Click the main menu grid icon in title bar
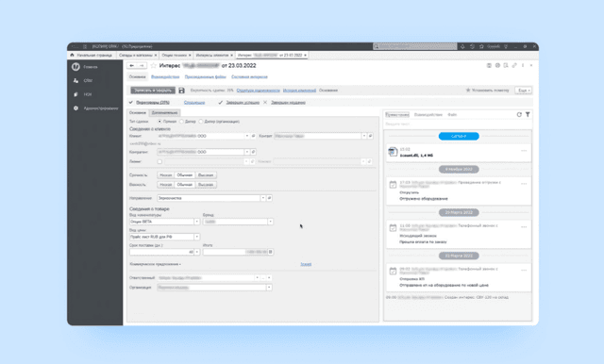This screenshot has width=604, height=364. 85,46
